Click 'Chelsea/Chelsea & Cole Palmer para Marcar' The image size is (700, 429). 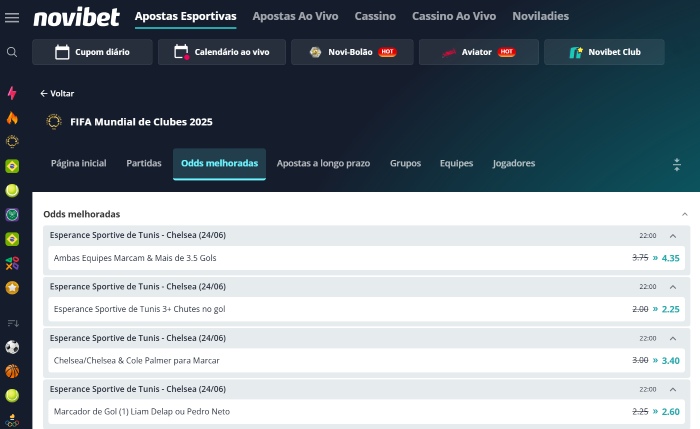137,360
